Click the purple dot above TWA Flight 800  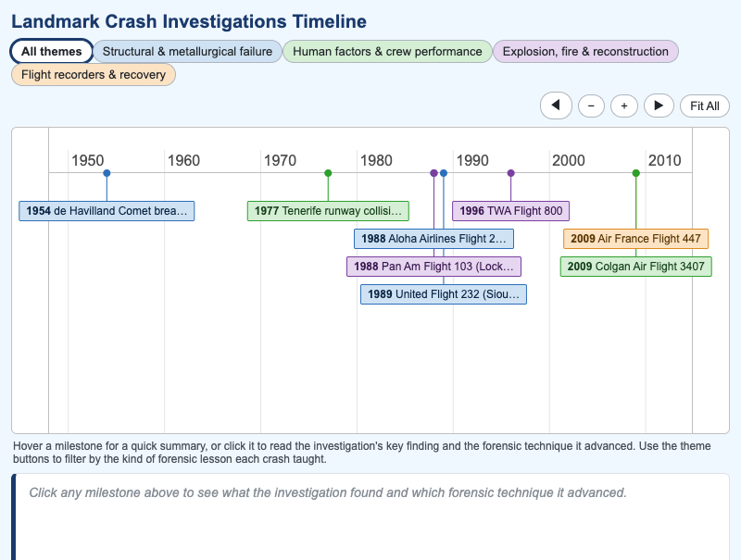[511, 173]
